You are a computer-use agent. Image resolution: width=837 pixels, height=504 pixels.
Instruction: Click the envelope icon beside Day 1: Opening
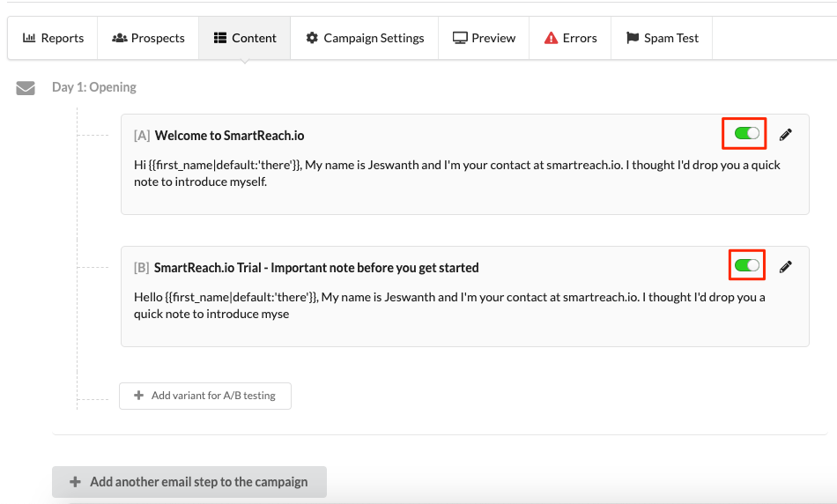pyautogui.click(x=26, y=88)
